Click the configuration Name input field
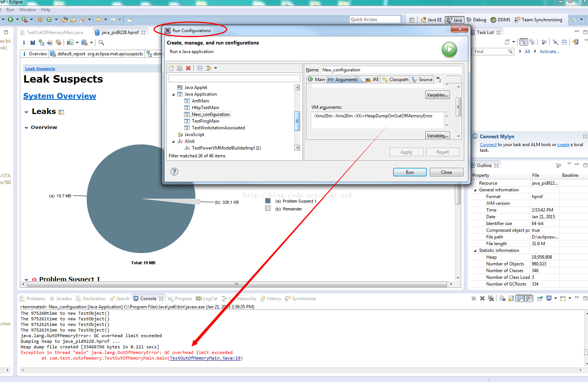Image resolution: width=588 pixels, height=382 pixels. pos(391,70)
